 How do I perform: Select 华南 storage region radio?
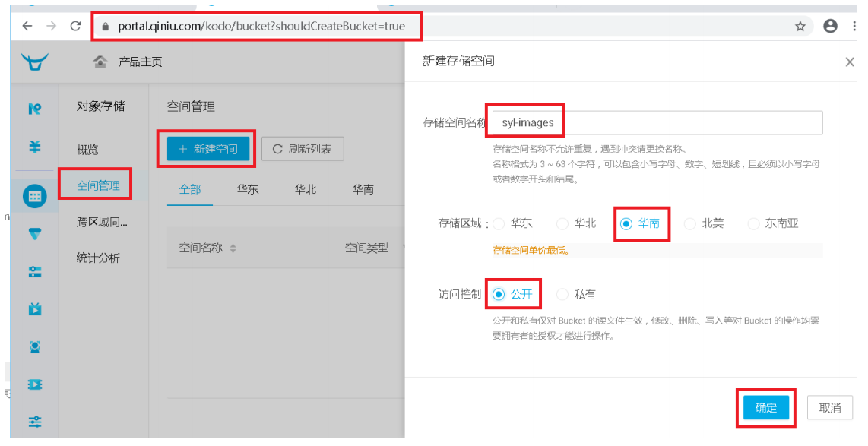click(626, 223)
